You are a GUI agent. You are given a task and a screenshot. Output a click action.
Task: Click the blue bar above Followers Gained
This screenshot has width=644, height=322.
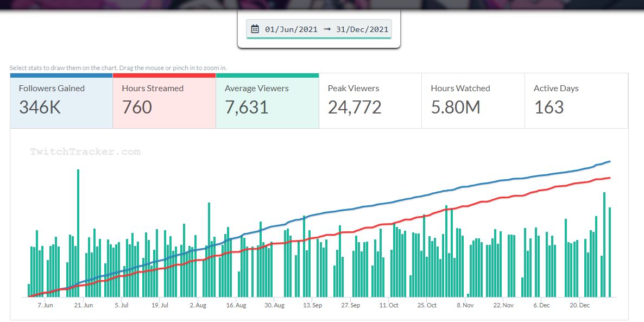pos(61,75)
